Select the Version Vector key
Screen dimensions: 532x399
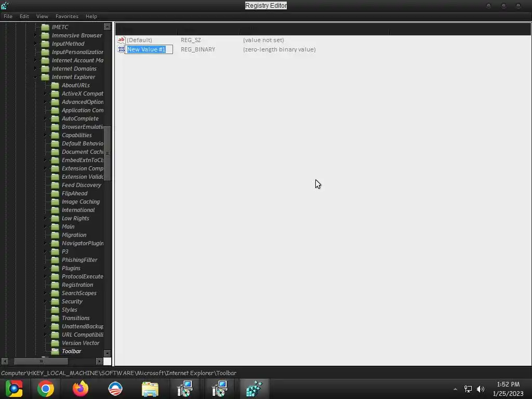point(81,343)
